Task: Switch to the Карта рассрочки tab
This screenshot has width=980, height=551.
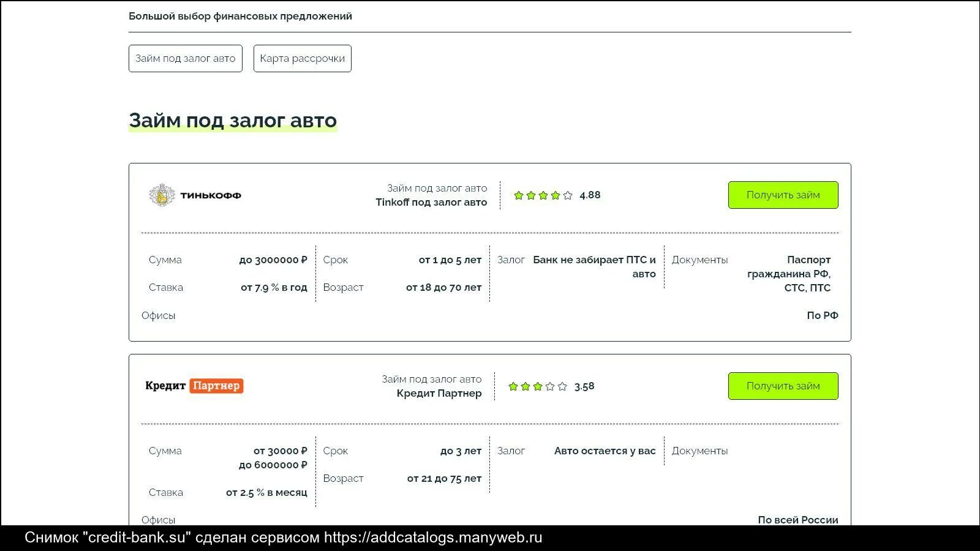Action: pos(303,58)
